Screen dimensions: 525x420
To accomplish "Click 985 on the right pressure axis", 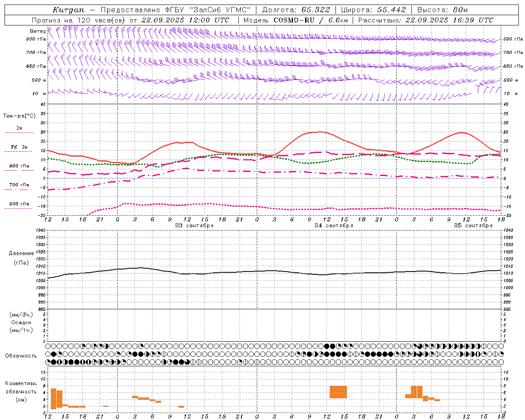I will tap(508, 309).
